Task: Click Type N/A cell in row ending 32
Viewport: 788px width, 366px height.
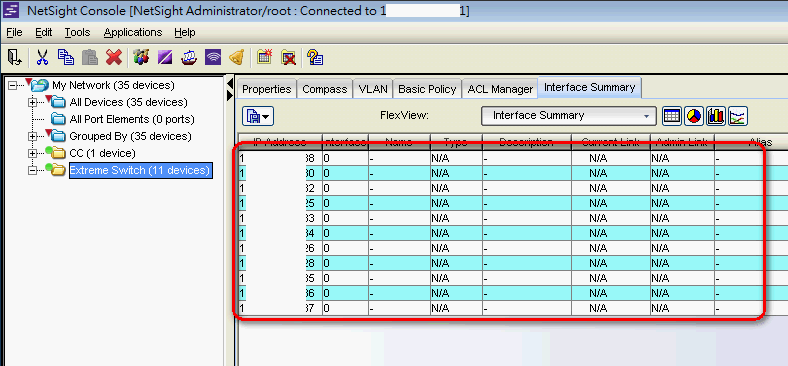Action: tap(456, 189)
